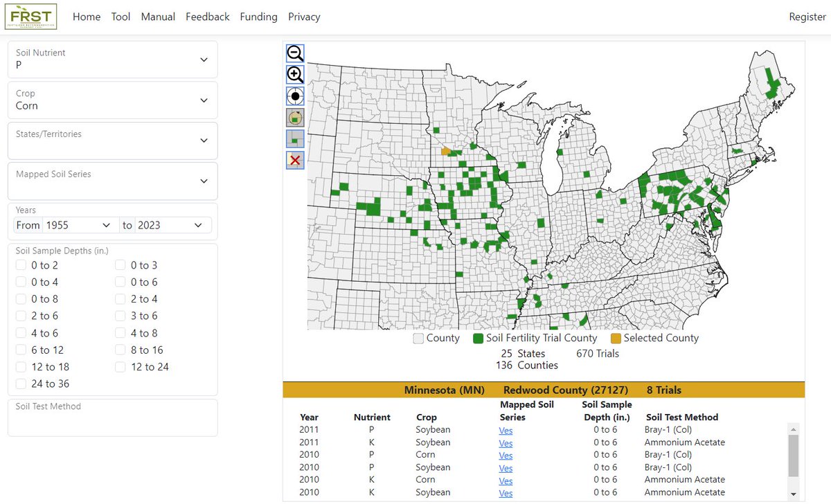Open the 2011 Soybean mapped soil series Yes link
Screen dimensions: 831x504
tap(506, 430)
